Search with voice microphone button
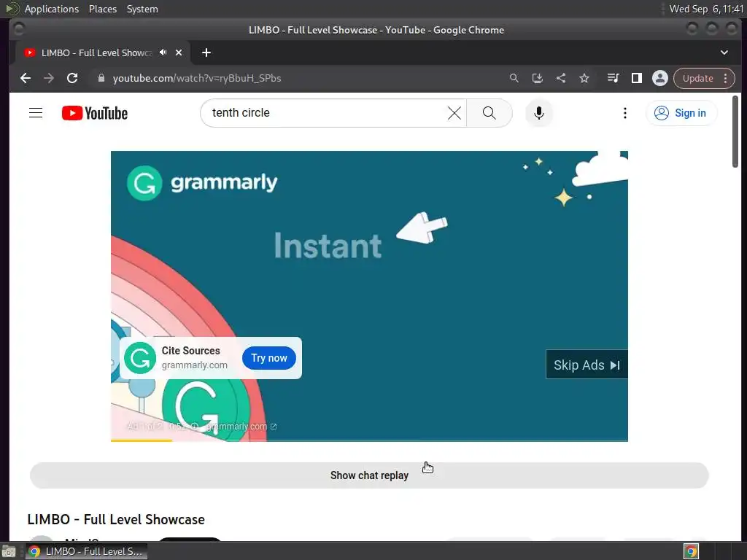This screenshot has width=747, height=560. [x=539, y=113]
